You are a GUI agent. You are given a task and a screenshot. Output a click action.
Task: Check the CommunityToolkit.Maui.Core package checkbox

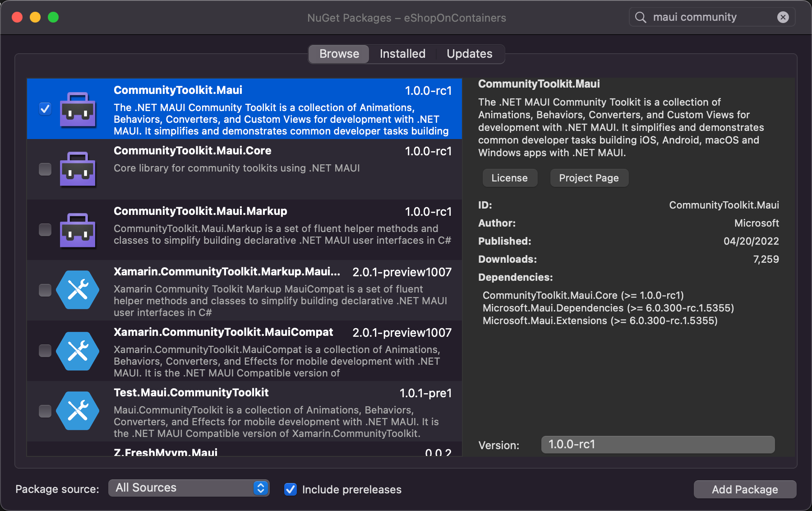pyautogui.click(x=45, y=169)
